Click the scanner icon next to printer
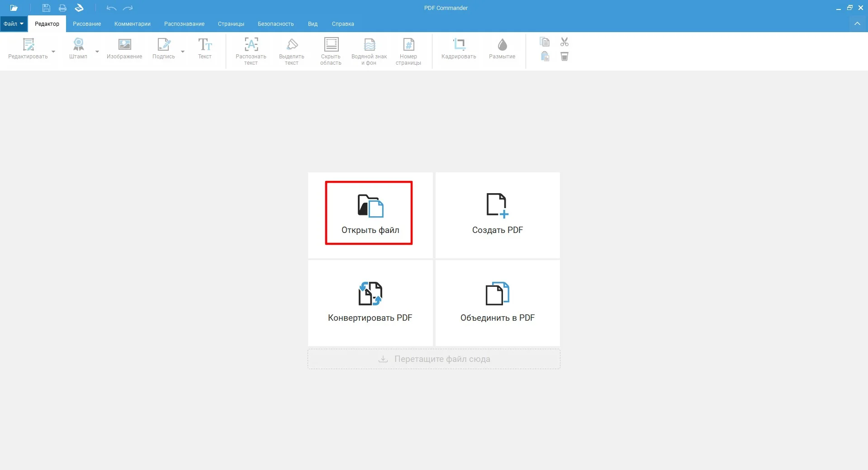 coord(79,8)
